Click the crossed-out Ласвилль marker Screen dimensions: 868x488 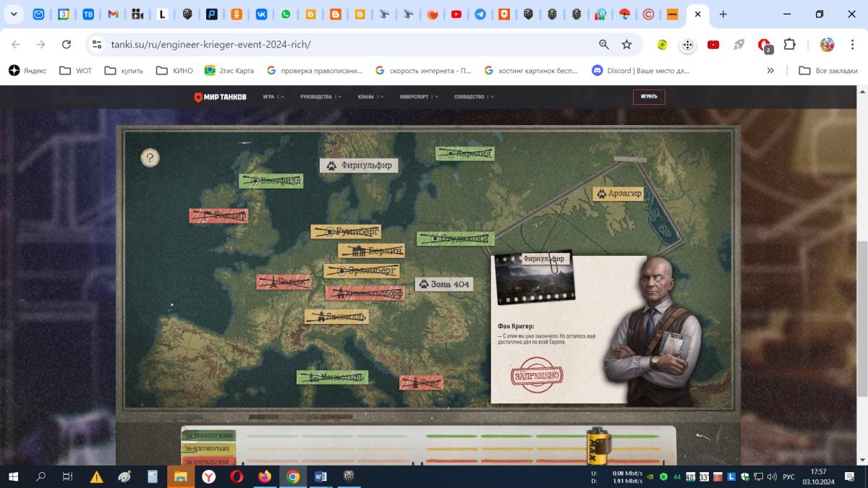tap(336, 317)
